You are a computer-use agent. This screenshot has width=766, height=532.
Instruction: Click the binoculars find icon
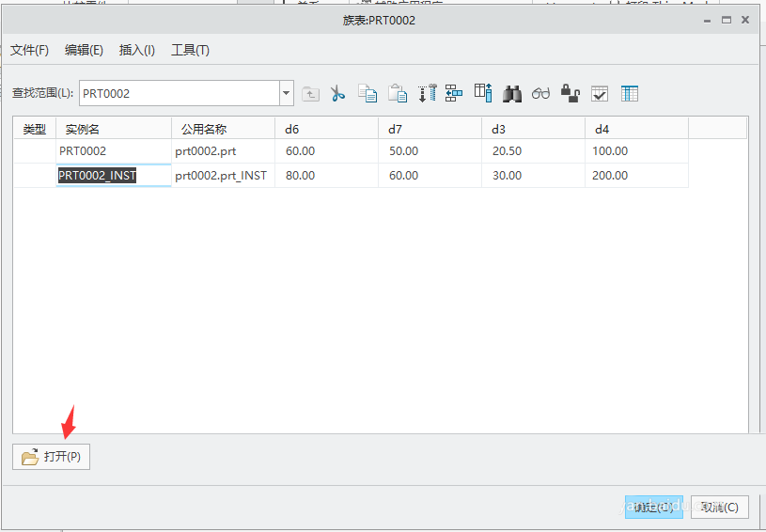[x=512, y=93]
